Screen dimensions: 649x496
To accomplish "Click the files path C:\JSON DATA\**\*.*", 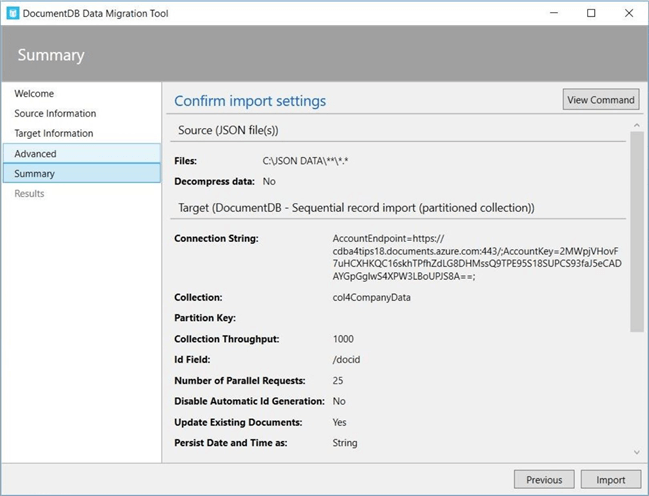I will coord(305,161).
